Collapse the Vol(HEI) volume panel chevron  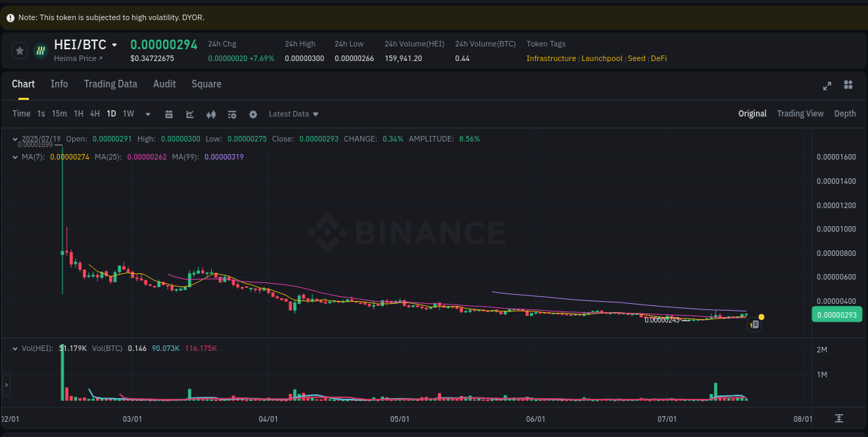click(15, 349)
